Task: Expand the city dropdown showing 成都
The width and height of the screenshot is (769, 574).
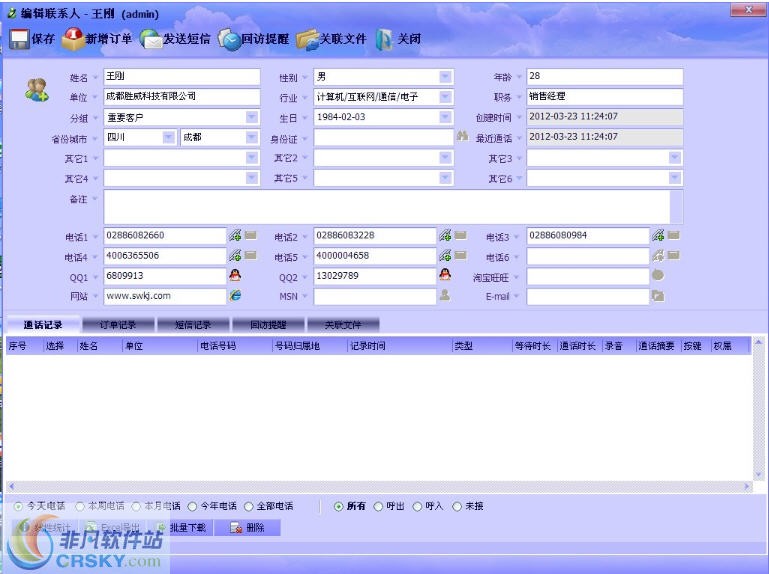Action: point(252,137)
